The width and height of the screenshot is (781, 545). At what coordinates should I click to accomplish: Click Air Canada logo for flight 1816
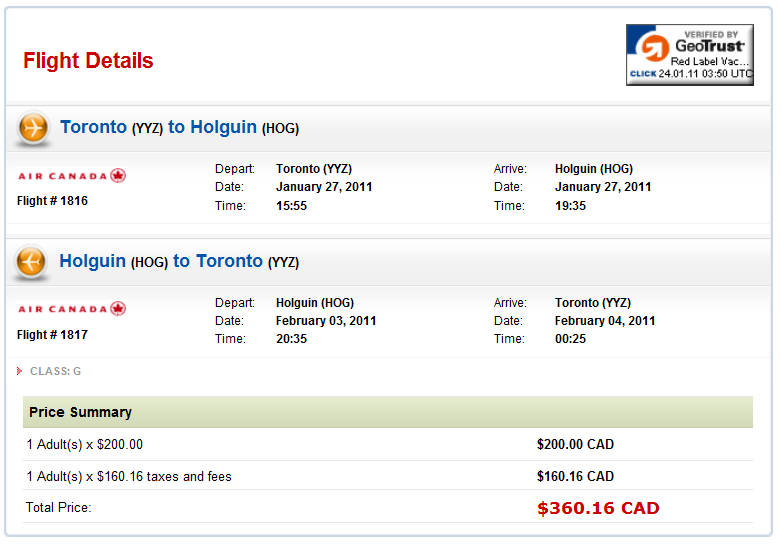pos(72,176)
